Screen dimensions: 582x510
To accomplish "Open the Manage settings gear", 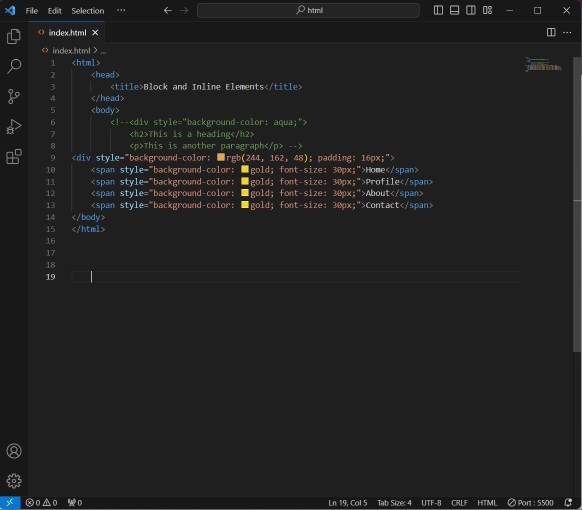I will (14, 481).
